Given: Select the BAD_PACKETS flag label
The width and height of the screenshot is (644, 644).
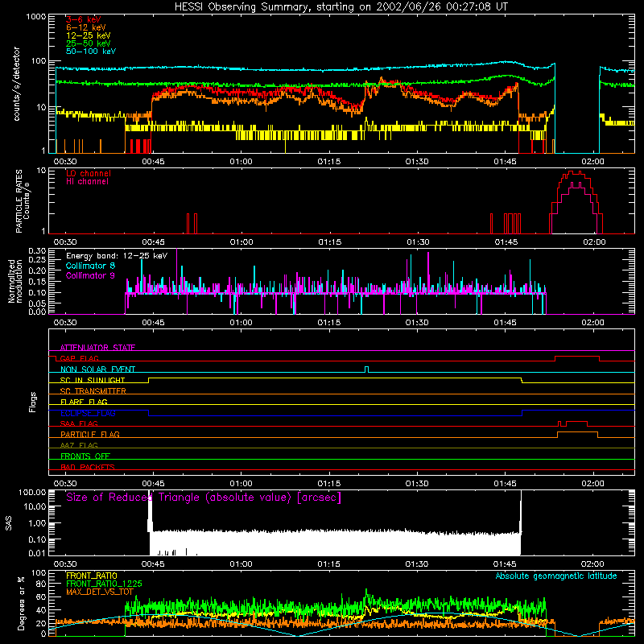Looking at the screenshot, I should coord(88,467).
